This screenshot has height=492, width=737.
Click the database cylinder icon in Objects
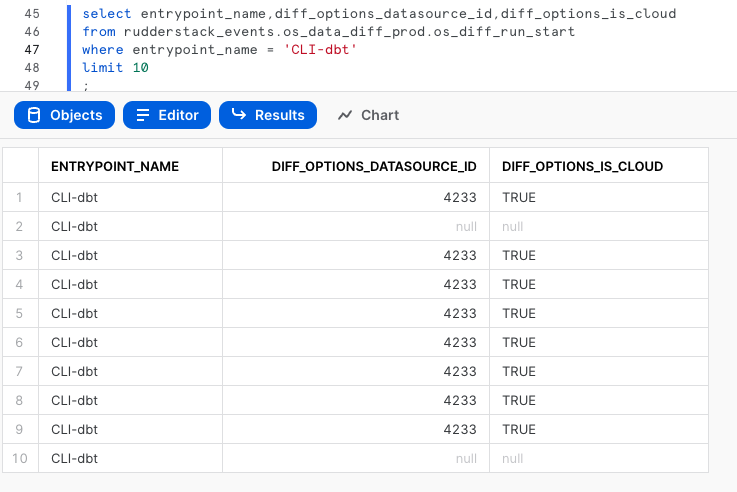[34, 115]
